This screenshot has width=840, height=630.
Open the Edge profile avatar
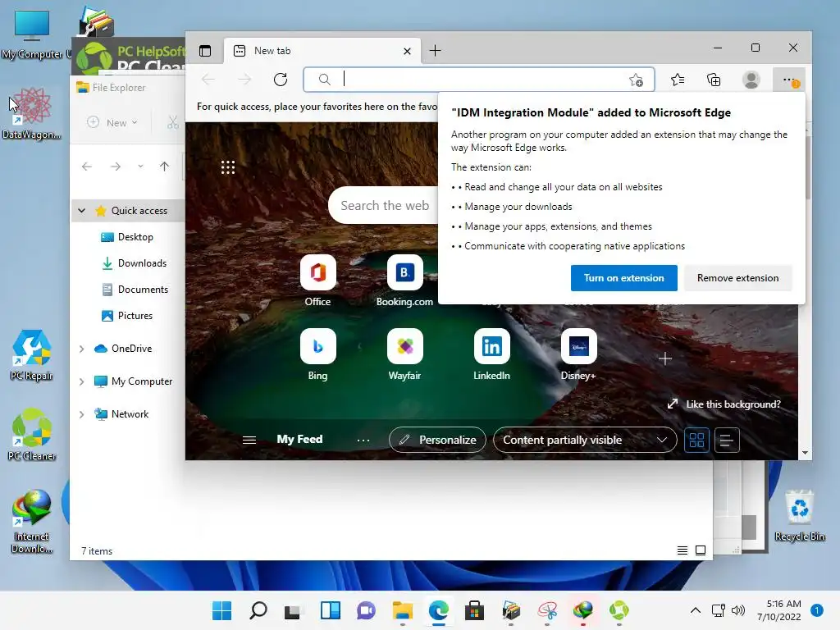click(751, 80)
